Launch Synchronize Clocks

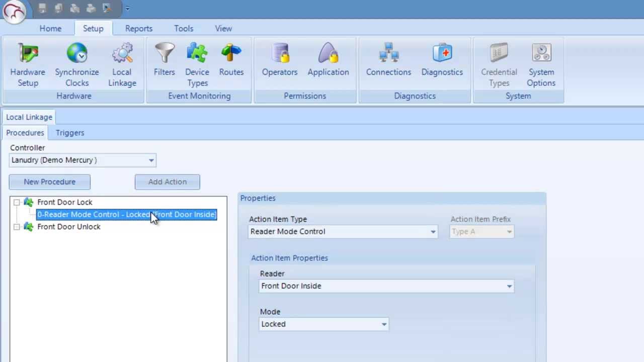pos(77,65)
